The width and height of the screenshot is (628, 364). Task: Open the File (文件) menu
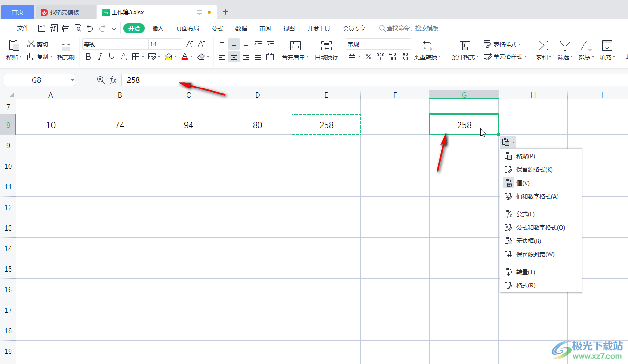coord(18,28)
